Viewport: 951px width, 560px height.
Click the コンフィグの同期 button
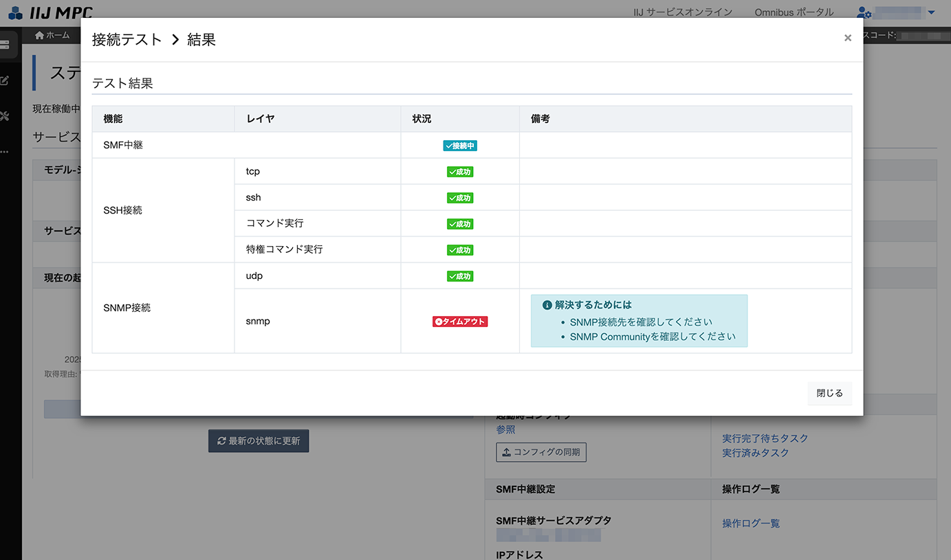pos(540,452)
